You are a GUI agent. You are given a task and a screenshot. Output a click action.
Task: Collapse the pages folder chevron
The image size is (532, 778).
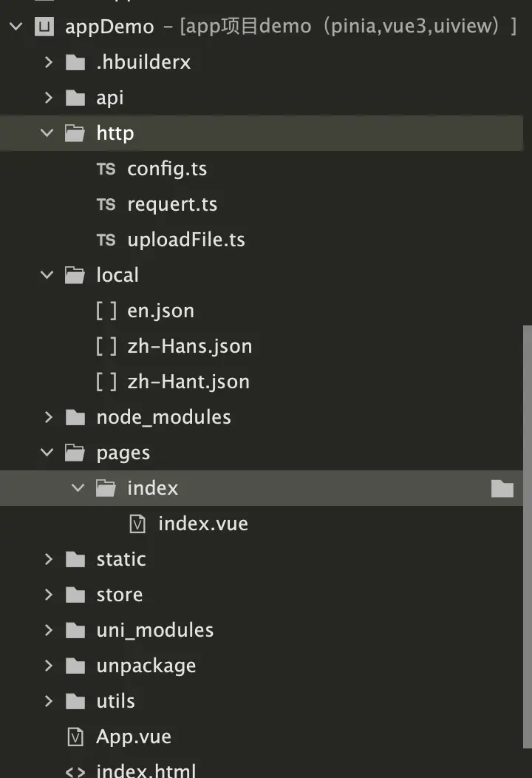(48, 453)
